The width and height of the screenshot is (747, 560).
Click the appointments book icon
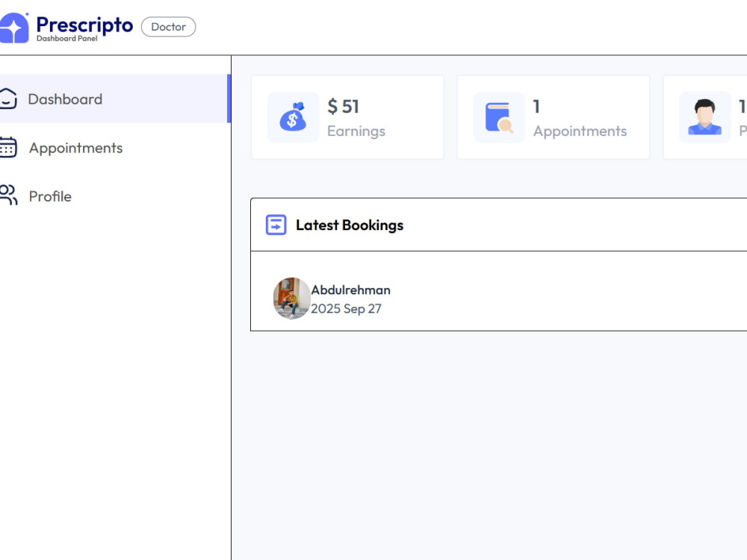499,117
